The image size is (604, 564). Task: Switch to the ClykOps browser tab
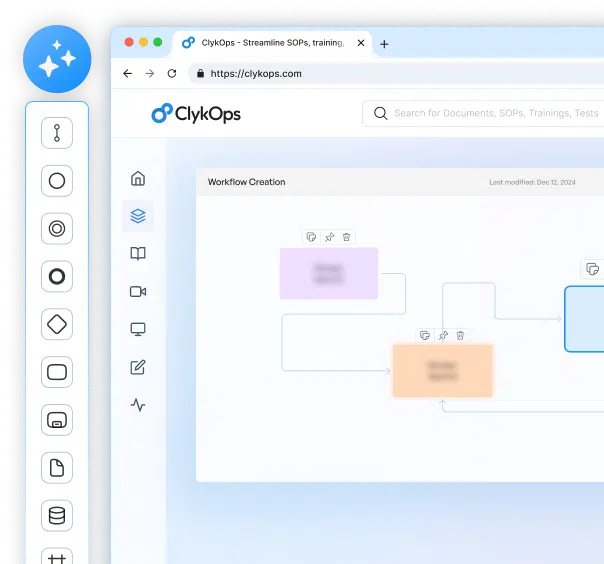coord(265,43)
